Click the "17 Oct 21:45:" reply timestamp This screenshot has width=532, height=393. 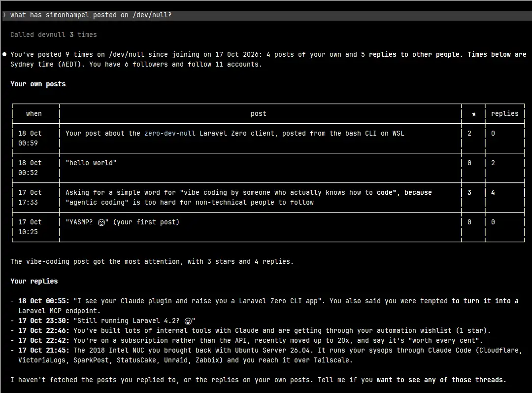[44, 350]
